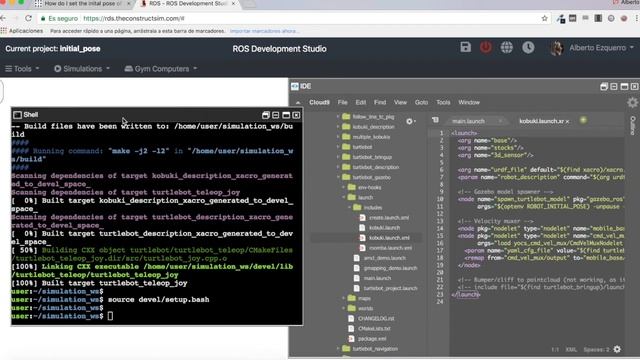640x360 pixels.
Task: Expand the turtlebot_bringup folder
Action: point(338,157)
